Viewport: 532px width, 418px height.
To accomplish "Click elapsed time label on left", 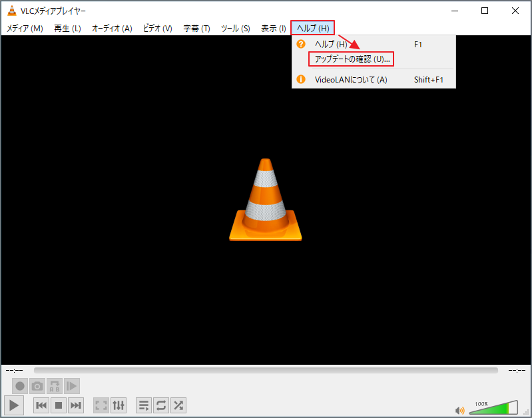I will point(14,371).
